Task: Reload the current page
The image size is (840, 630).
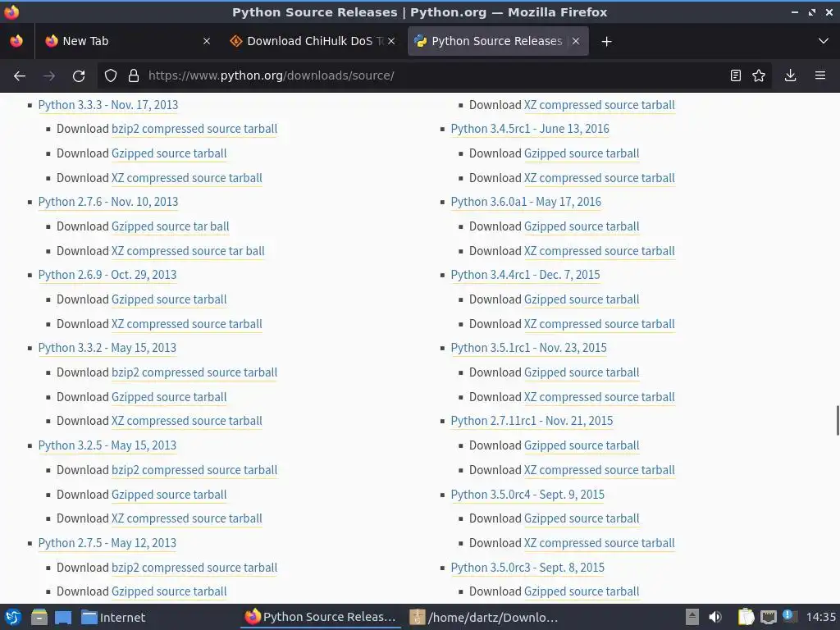Action: (79, 75)
